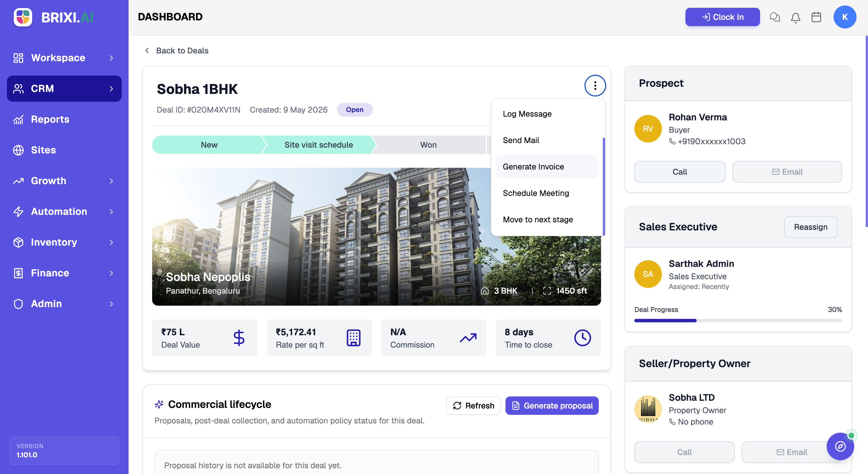Click the VERSION 1.101.0 box
The image size is (868, 474).
[x=64, y=451]
